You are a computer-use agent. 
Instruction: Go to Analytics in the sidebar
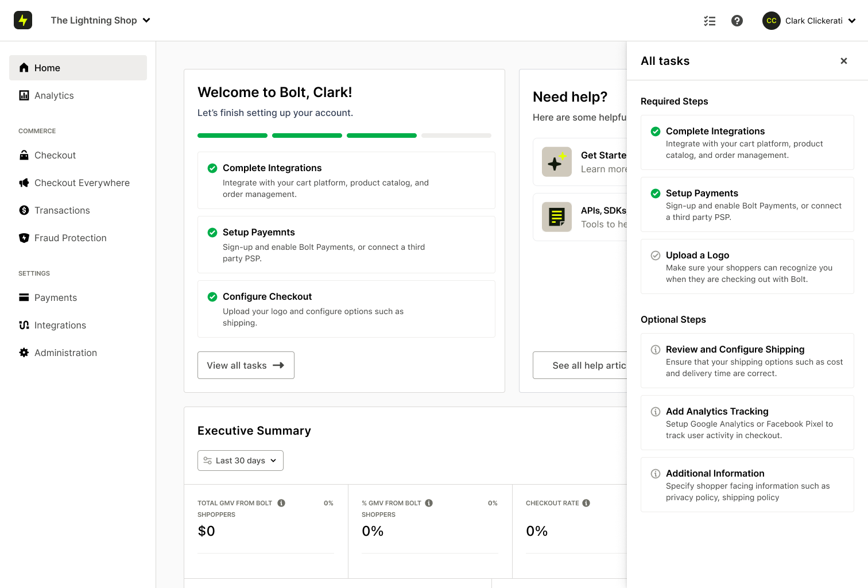tap(54, 95)
